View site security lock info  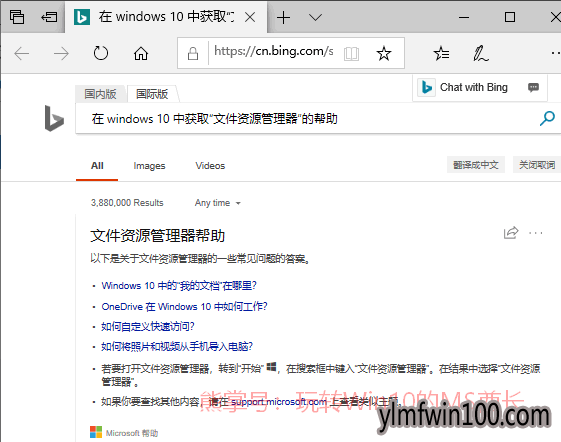click(x=193, y=54)
